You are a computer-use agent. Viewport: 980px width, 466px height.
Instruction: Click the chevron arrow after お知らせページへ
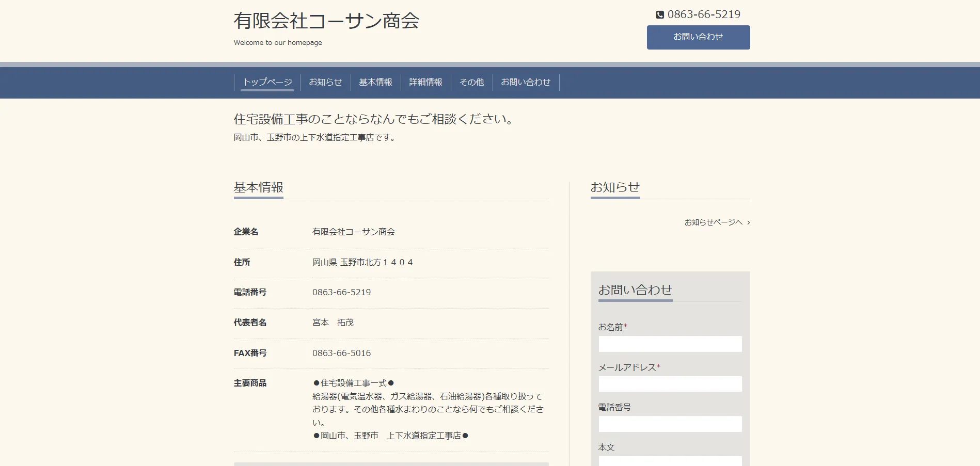[749, 223]
